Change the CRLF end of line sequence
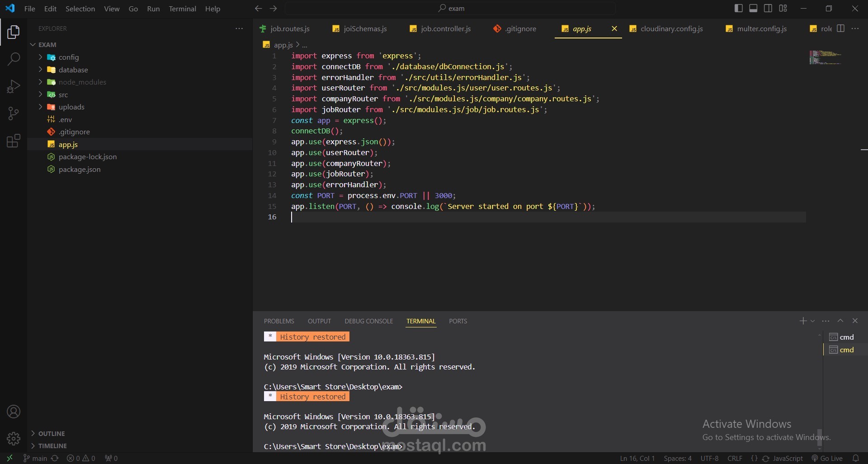Image resolution: width=868 pixels, height=464 pixels. 735,458
